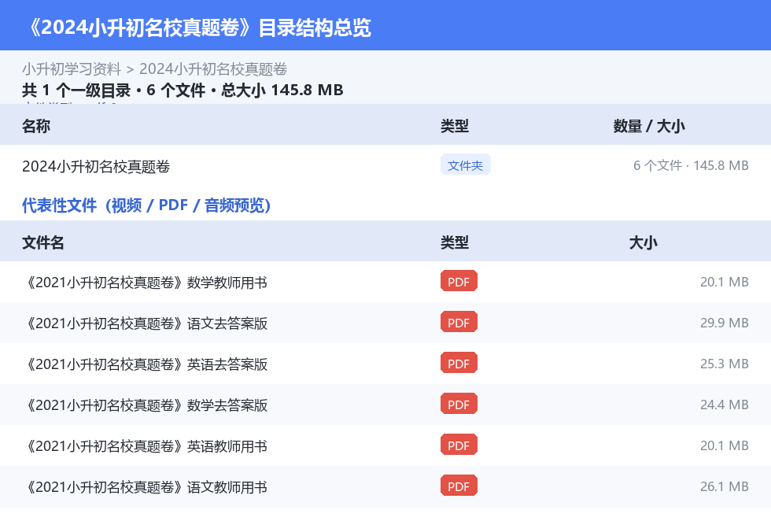The height and width of the screenshot is (532, 771).
Task: Click the 类型 header in directory table
Action: (455, 126)
